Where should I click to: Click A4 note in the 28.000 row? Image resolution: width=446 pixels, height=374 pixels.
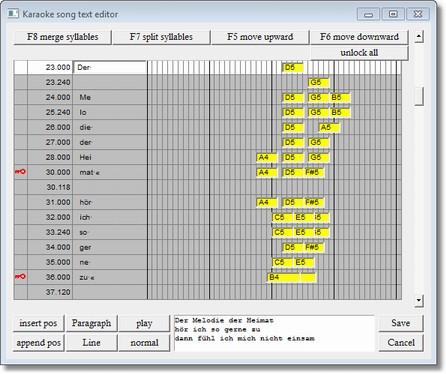pos(267,157)
